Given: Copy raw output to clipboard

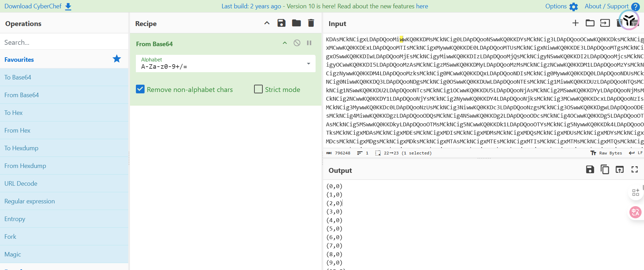Looking at the screenshot, I should (605, 170).
